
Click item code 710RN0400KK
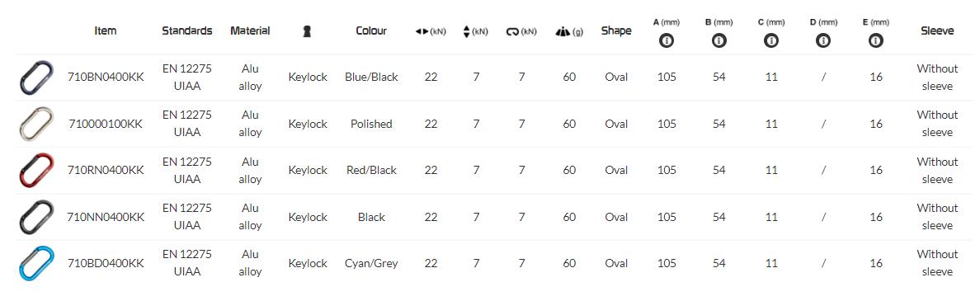[106, 171]
